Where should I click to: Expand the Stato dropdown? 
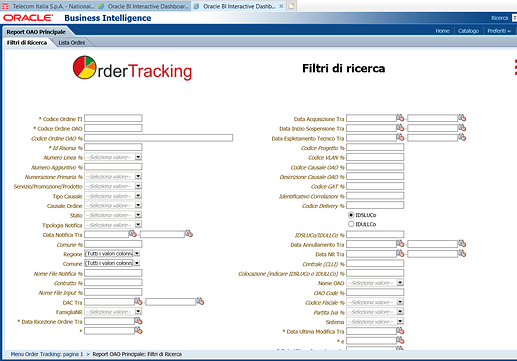pyautogui.click(x=138, y=215)
